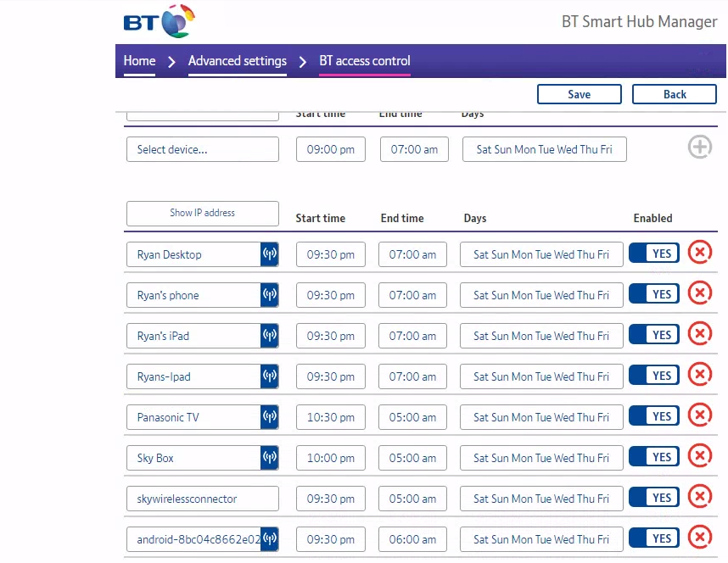
Task: Click wireless icon beside Ryans-Ipad
Action: (269, 376)
